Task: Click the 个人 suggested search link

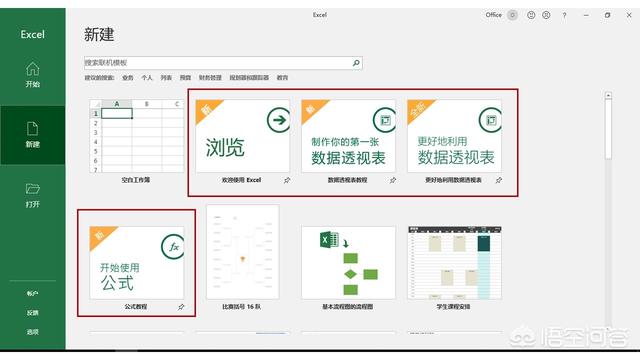Action: click(147, 78)
